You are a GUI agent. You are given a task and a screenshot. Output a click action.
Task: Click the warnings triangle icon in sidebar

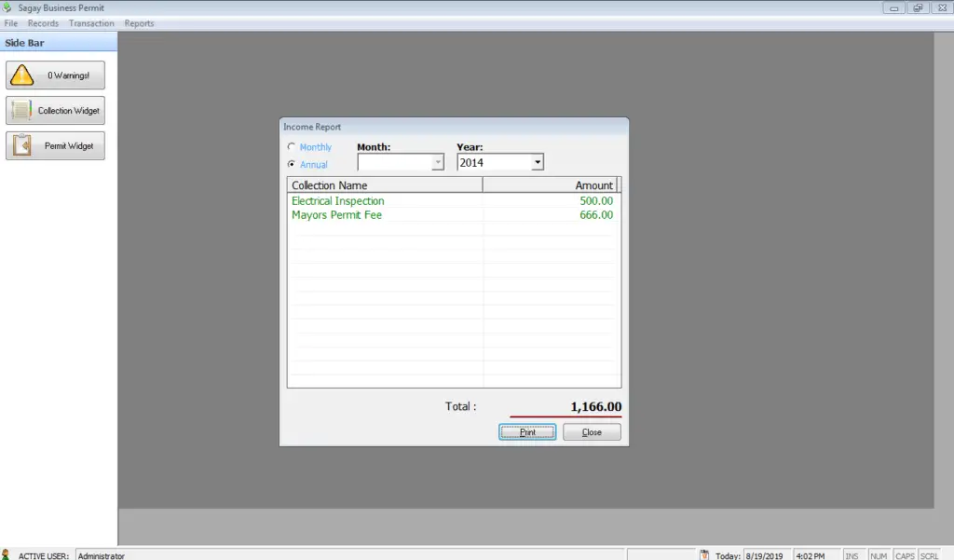pyautogui.click(x=24, y=75)
